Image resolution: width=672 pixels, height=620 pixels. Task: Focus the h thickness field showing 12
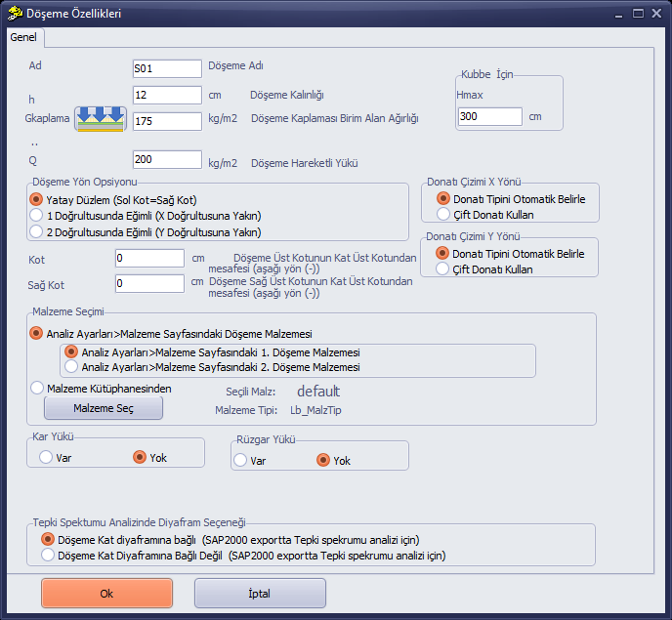[167, 95]
